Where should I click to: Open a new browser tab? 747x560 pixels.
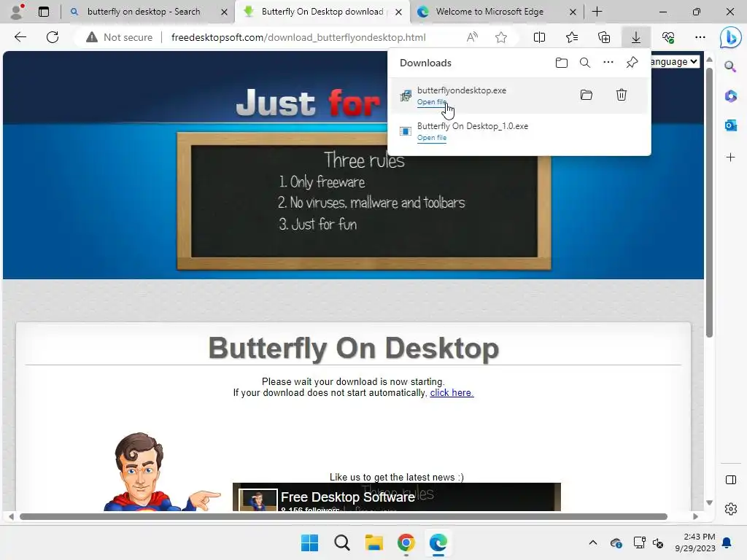tap(597, 12)
